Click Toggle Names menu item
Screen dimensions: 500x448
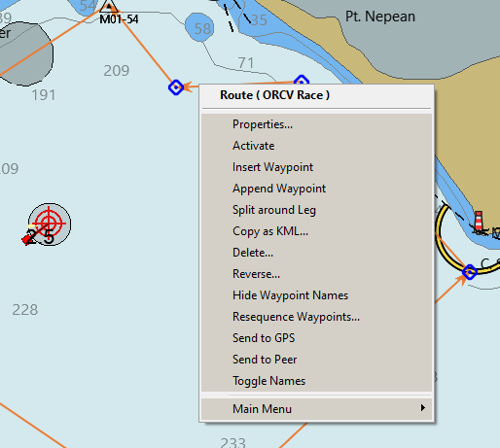[x=316, y=381]
